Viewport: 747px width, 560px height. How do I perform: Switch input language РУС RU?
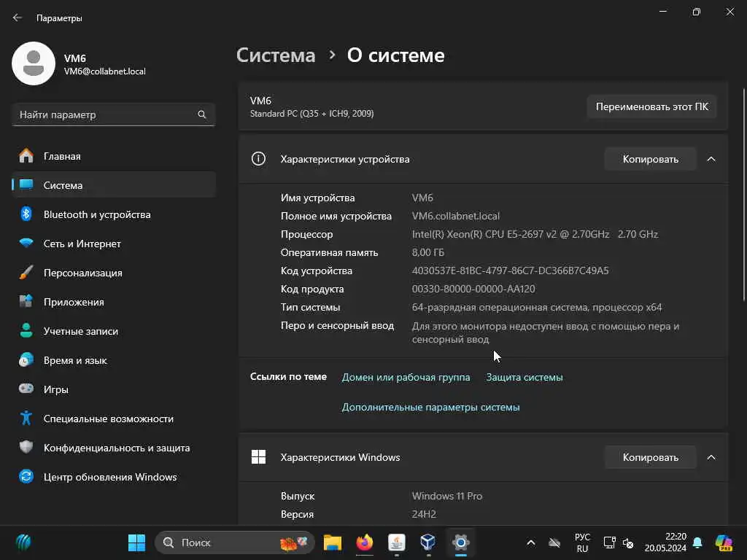pos(582,542)
